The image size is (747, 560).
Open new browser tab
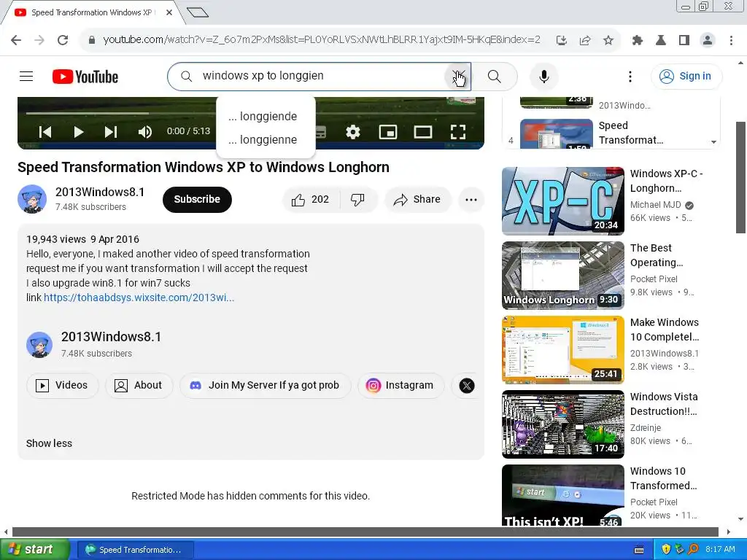[x=198, y=12]
